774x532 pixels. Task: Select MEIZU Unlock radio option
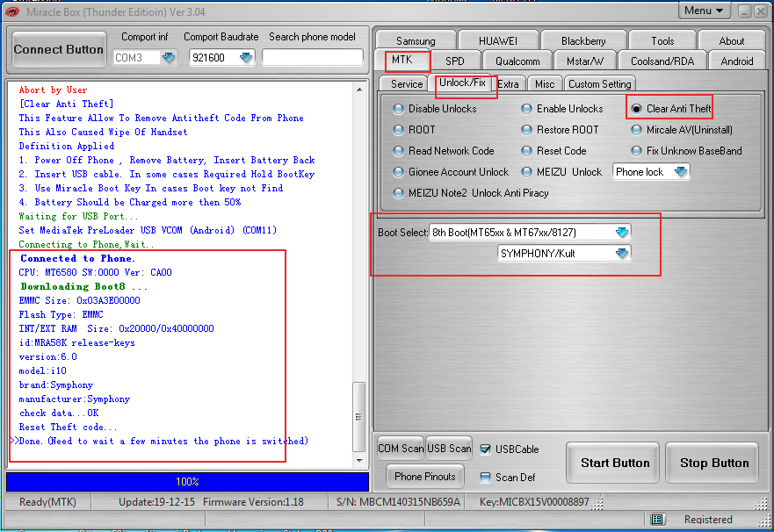pos(527,172)
